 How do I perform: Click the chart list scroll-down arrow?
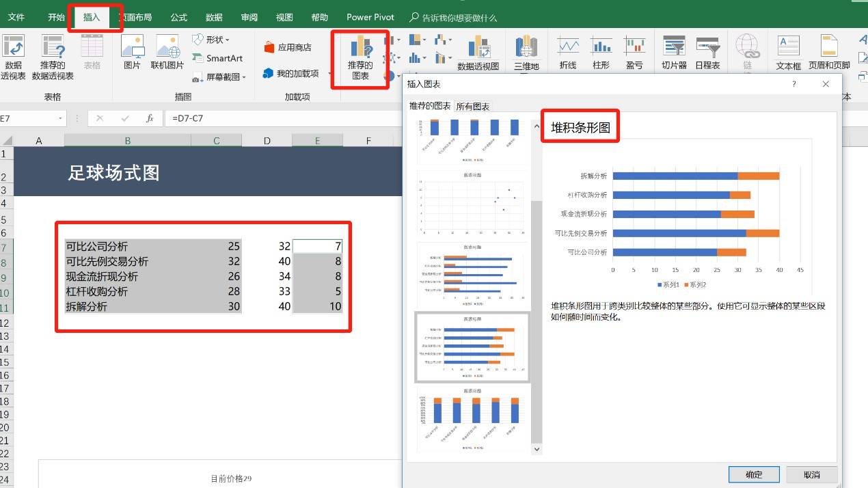point(537,449)
